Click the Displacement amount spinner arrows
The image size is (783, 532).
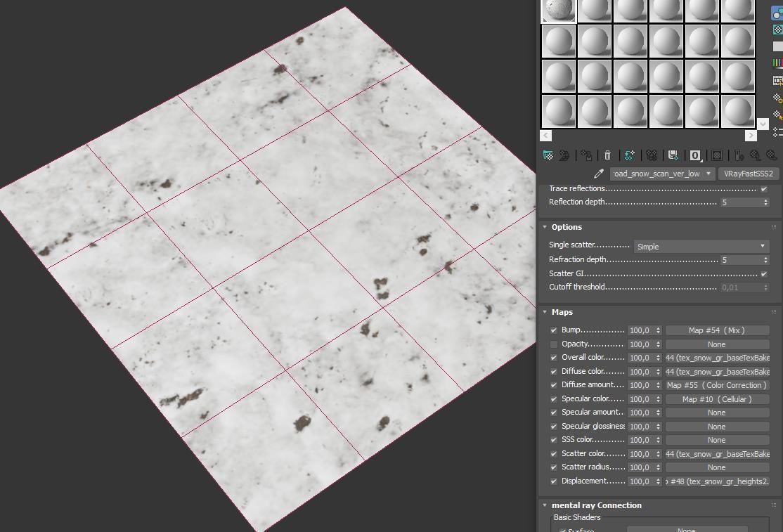[658, 481]
